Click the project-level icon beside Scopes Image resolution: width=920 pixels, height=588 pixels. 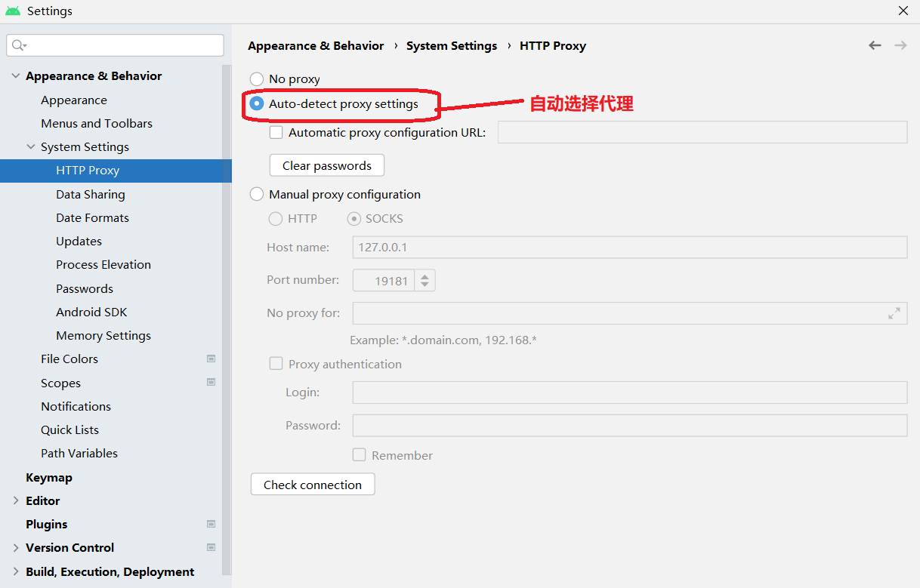pyautogui.click(x=211, y=383)
